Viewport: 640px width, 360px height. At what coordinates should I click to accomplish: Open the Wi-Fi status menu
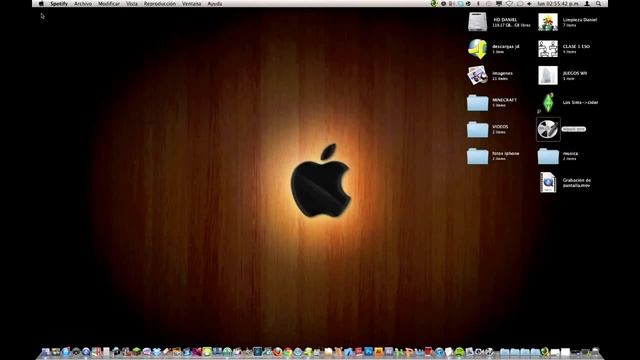tap(509, 4)
